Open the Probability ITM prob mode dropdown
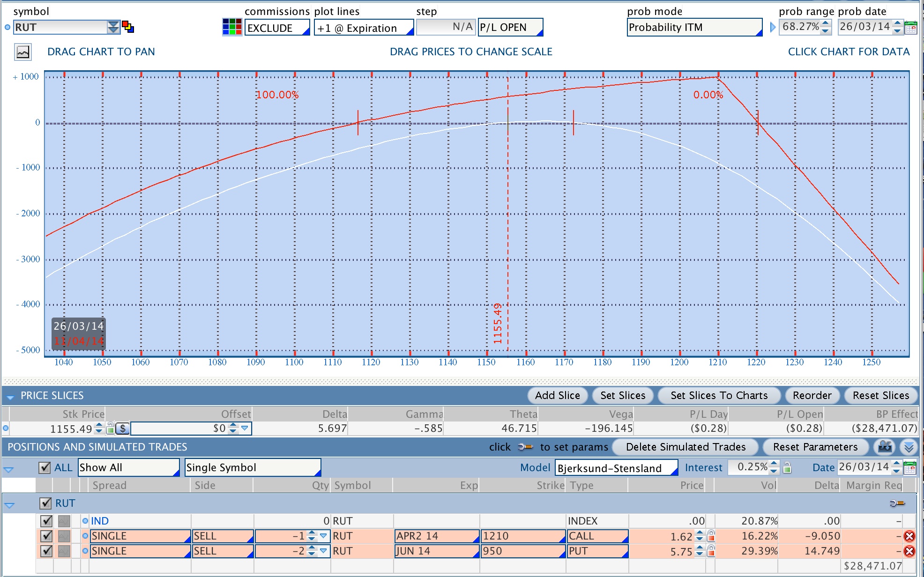 tap(694, 27)
